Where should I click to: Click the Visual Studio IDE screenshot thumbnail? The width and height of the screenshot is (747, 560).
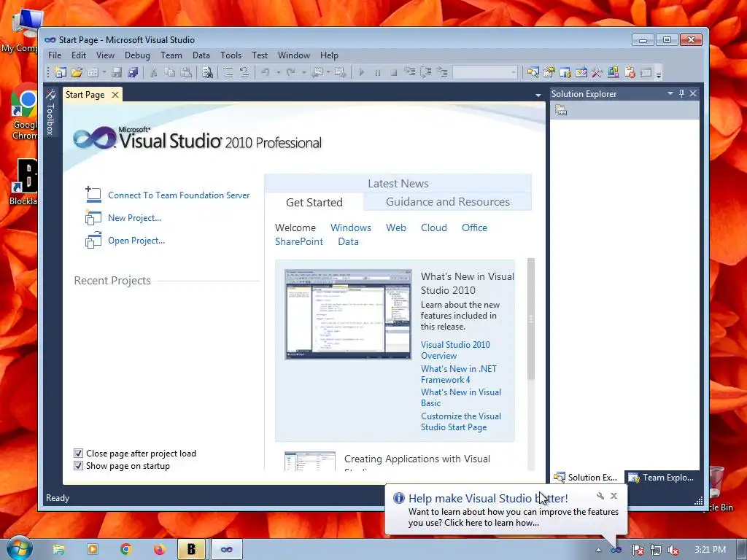(348, 314)
